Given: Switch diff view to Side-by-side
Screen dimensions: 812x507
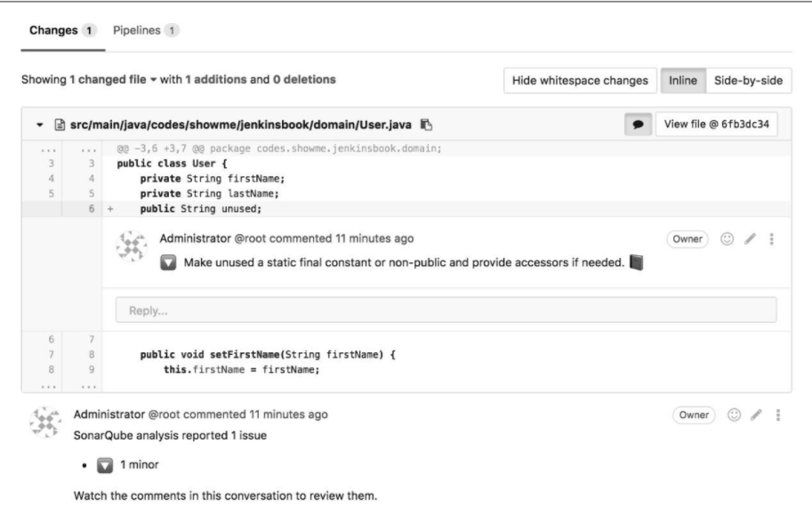Looking at the screenshot, I should 748,81.
